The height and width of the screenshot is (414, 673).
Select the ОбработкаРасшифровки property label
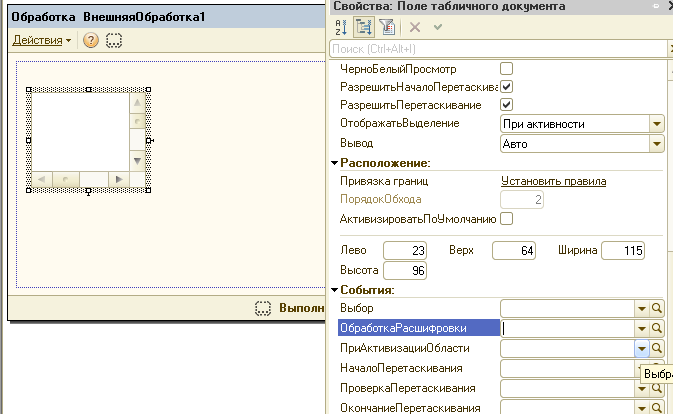[418, 328]
